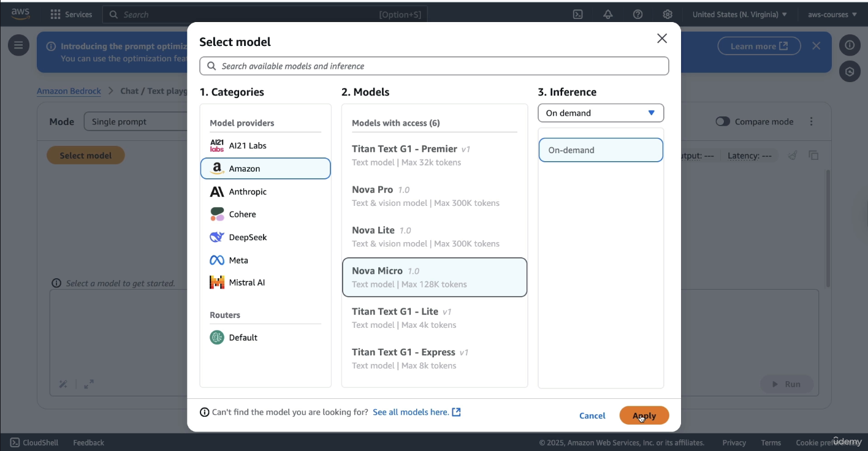The width and height of the screenshot is (868, 451).
Task: Open the Mode Single prompt dropdown
Action: pyautogui.click(x=135, y=122)
